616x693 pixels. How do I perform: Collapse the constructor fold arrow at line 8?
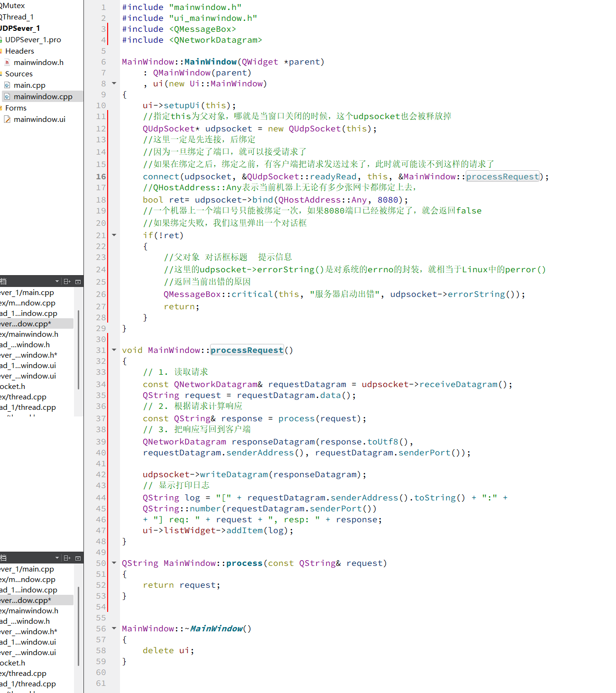(x=114, y=83)
